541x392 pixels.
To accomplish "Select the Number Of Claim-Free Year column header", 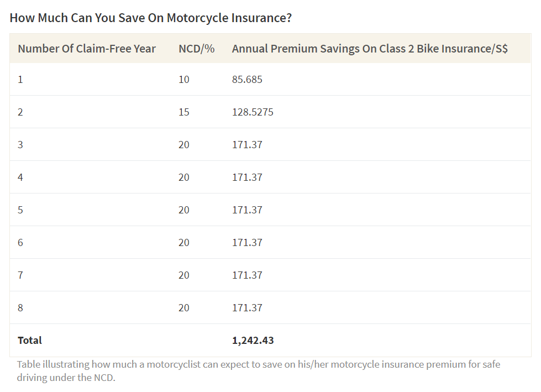I will (x=87, y=49).
